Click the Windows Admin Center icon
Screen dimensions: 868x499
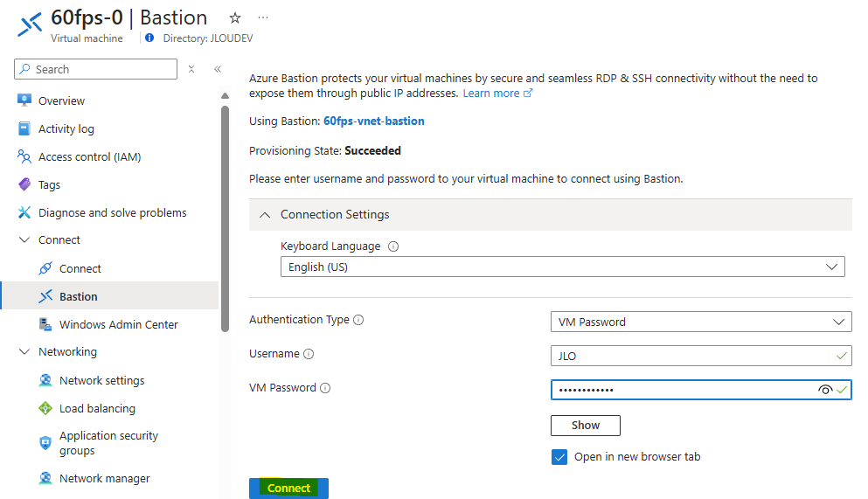(x=45, y=324)
